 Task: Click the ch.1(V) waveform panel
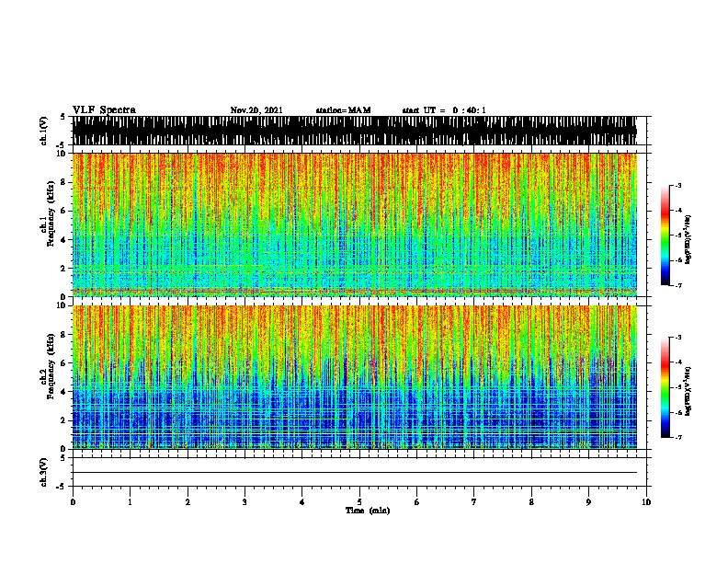[x=359, y=131]
